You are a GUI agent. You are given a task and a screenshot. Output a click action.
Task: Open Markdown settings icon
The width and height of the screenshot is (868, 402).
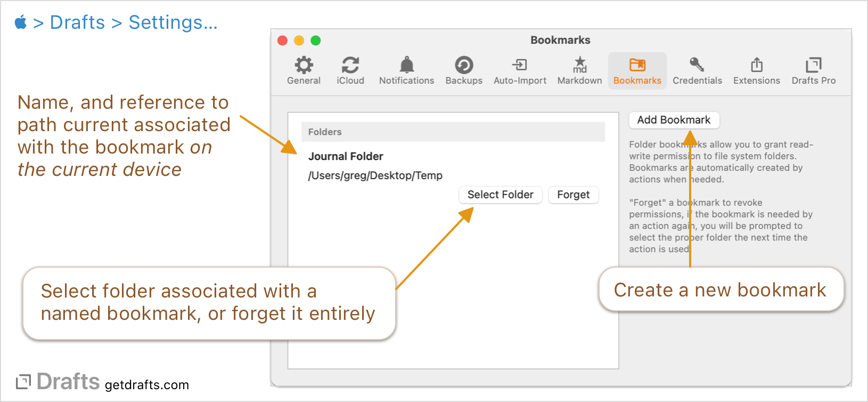[x=580, y=65]
